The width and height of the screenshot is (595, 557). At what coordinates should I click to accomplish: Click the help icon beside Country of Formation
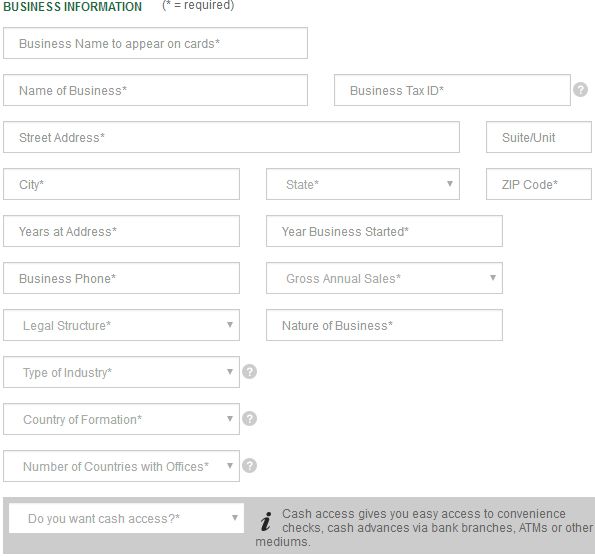(x=249, y=419)
